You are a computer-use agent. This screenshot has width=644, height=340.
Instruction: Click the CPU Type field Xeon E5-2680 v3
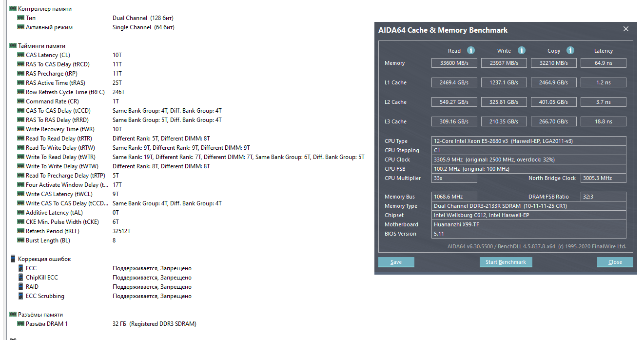click(529, 141)
